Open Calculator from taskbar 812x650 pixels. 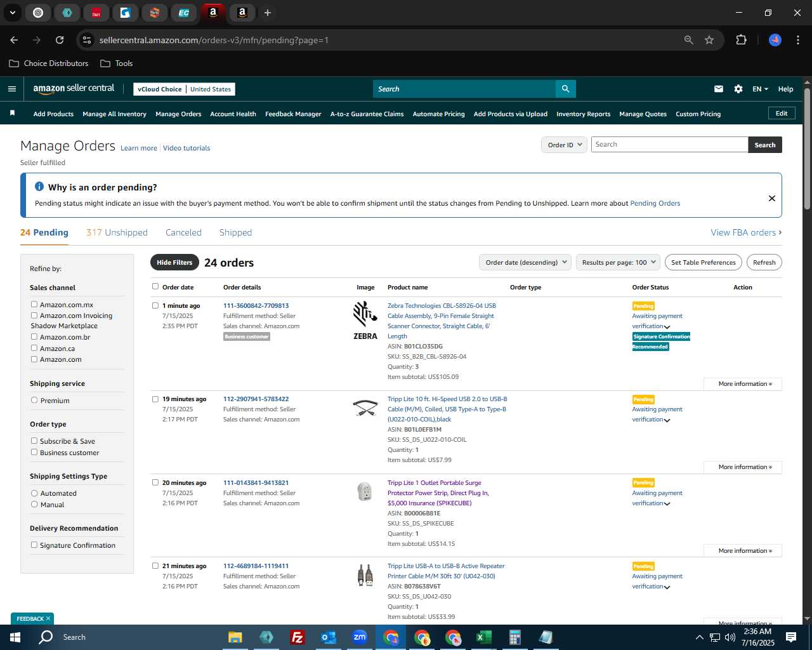(514, 637)
